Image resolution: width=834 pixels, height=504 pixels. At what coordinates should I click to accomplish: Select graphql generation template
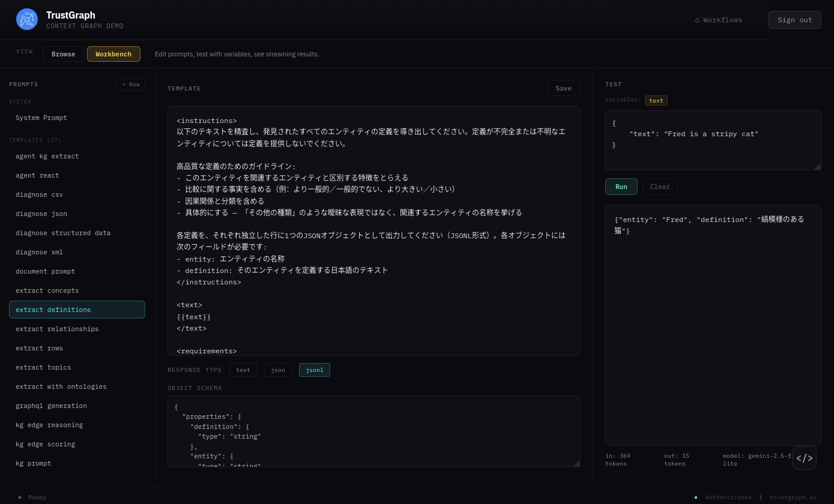[77, 406]
